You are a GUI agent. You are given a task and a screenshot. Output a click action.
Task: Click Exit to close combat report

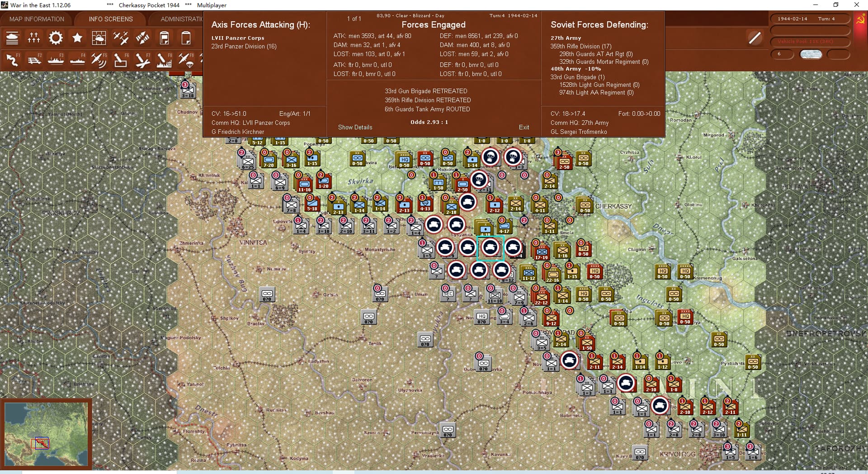524,127
